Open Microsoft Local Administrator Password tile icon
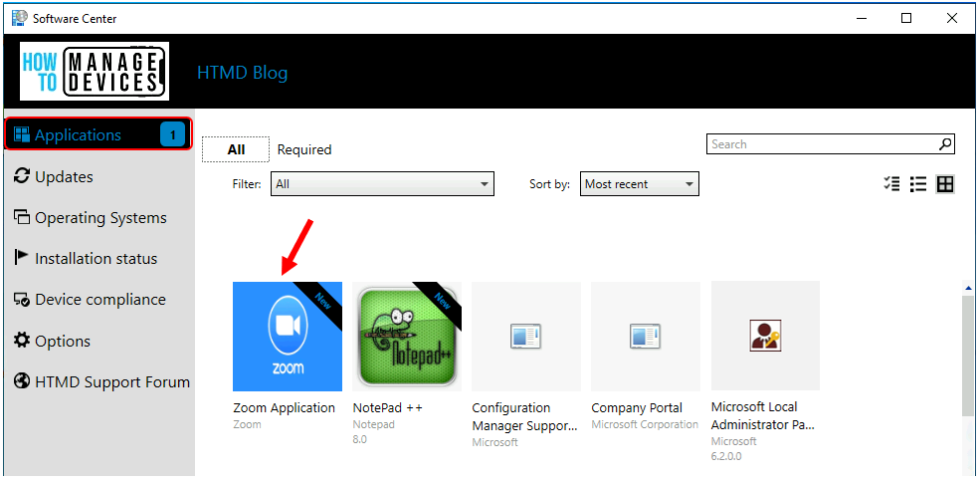The width and height of the screenshot is (980, 480). tap(766, 336)
